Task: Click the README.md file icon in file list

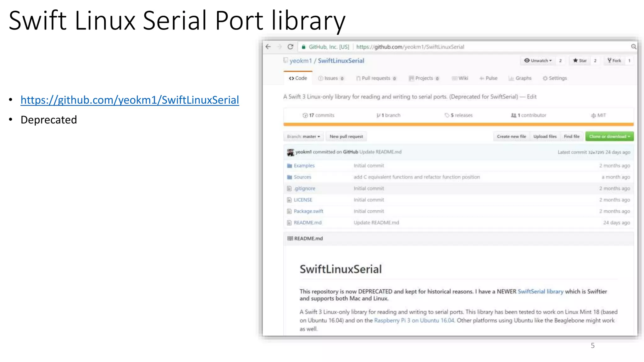Action: (289, 223)
